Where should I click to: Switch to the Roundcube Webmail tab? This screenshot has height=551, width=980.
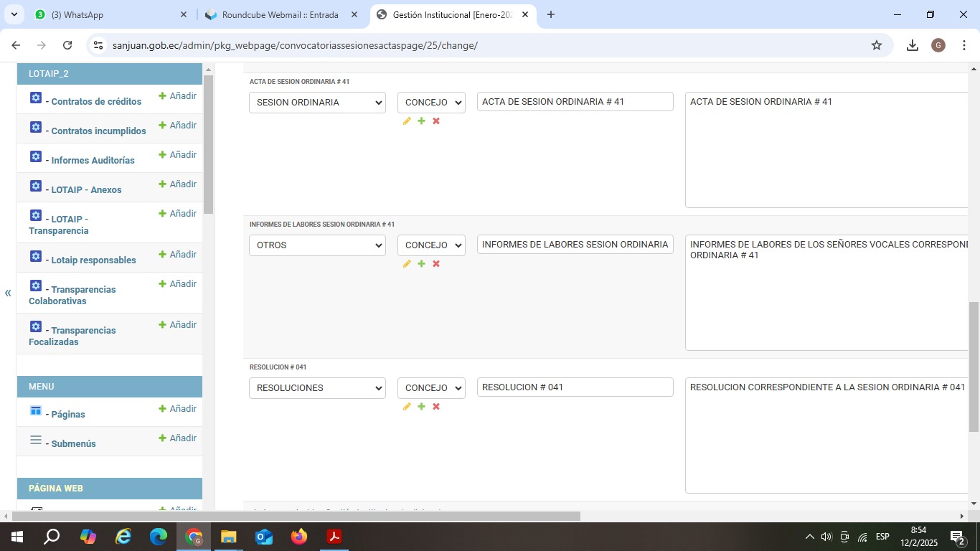click(x=280, y=14)
